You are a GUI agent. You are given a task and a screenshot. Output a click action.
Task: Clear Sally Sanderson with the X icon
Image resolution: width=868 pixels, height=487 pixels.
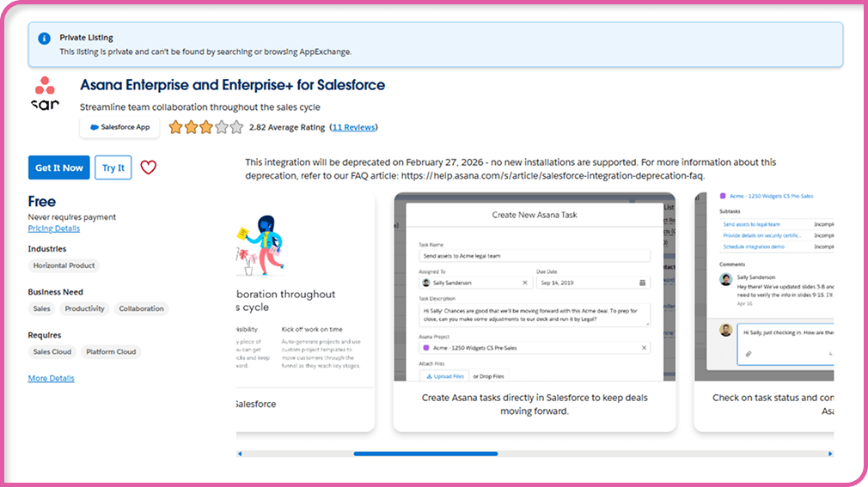525,283
